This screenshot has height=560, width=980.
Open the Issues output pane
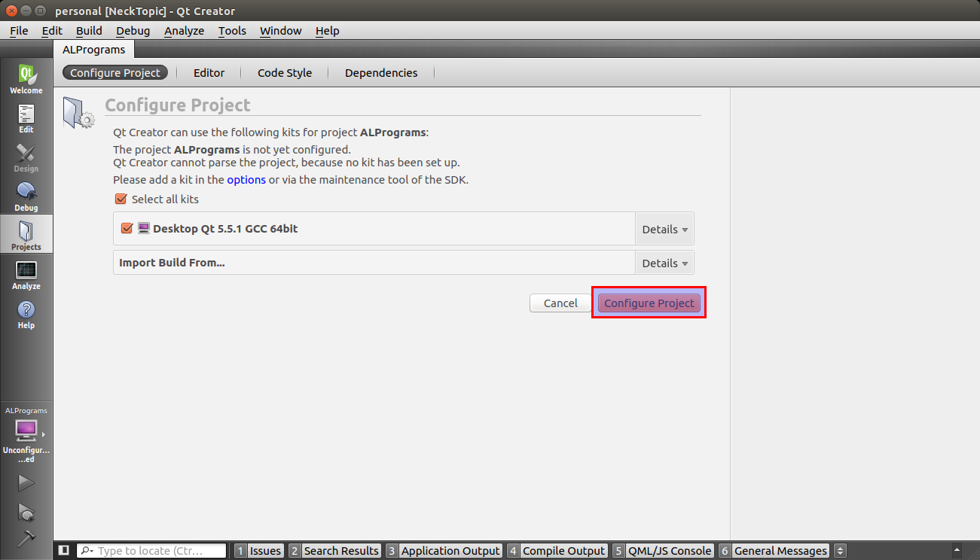pyautogui.click(x=258, y=551)
